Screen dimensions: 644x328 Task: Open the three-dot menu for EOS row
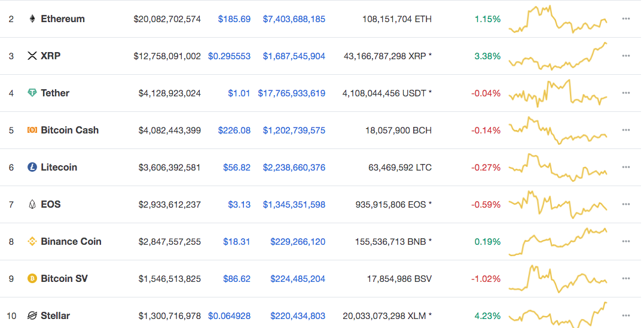pyautogui.click(x=626, y=204)
